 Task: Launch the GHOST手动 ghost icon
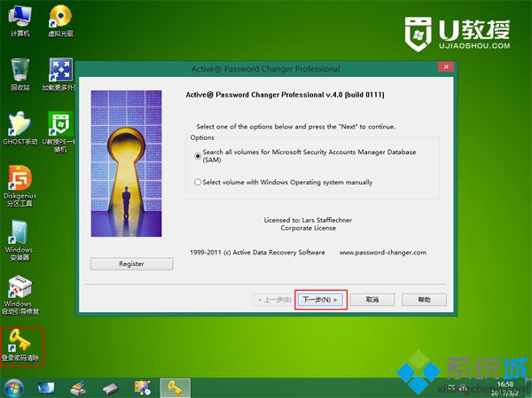tap(20, 128)
